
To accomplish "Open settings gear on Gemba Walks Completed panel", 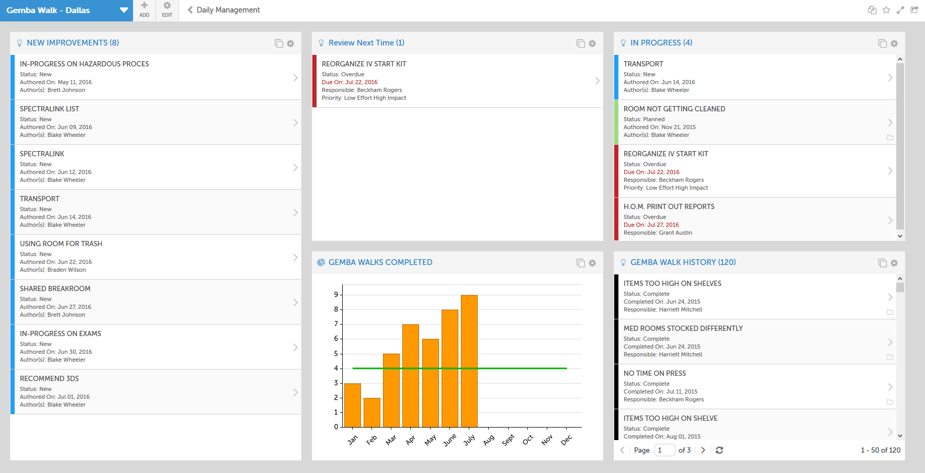I will pyautogui.click(x=592, y=262).
